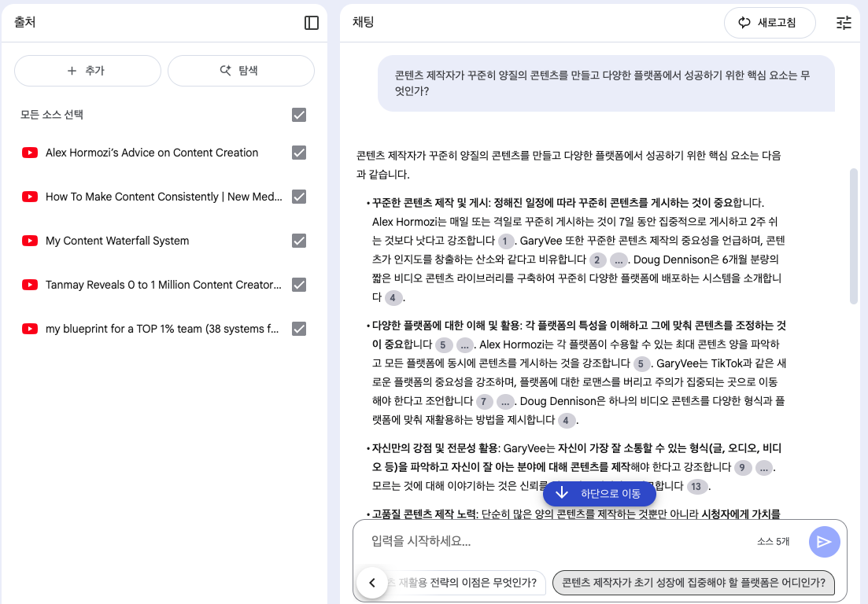The image size is (868, 604).
Task: Refresh the chat with the 새로고침 button
Action: pos(769,23)
